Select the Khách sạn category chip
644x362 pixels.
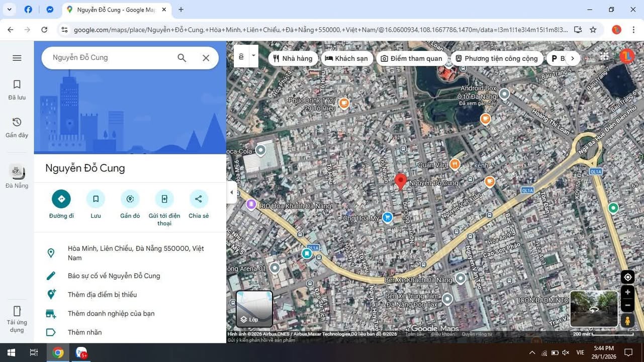(346, 58)
